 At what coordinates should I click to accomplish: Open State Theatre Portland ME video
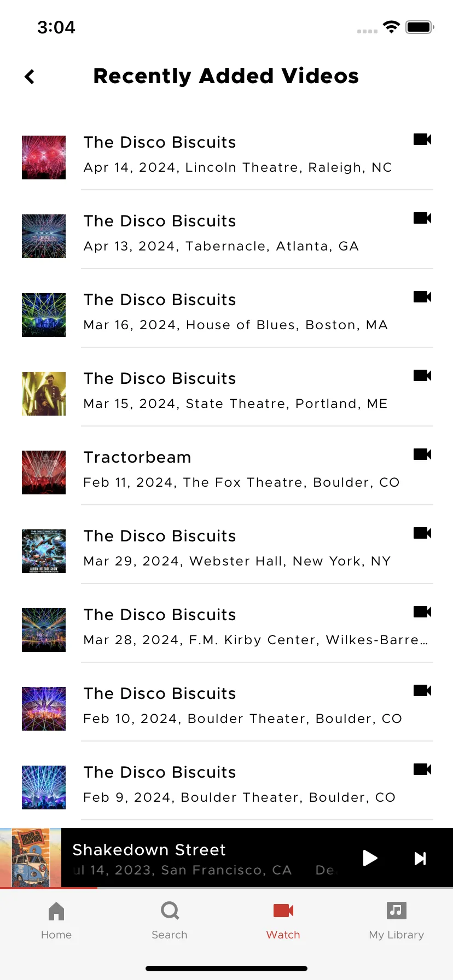coord(228,393)
